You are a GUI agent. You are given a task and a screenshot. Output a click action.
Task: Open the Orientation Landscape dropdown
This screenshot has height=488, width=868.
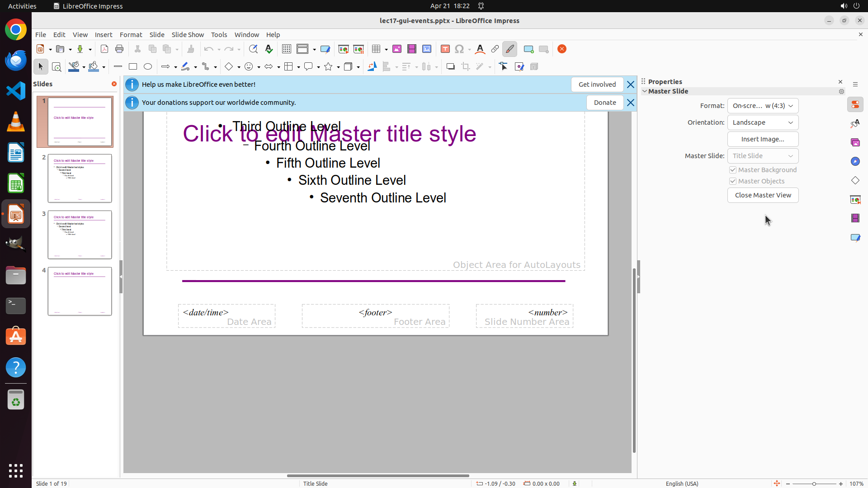pos(763,122)
